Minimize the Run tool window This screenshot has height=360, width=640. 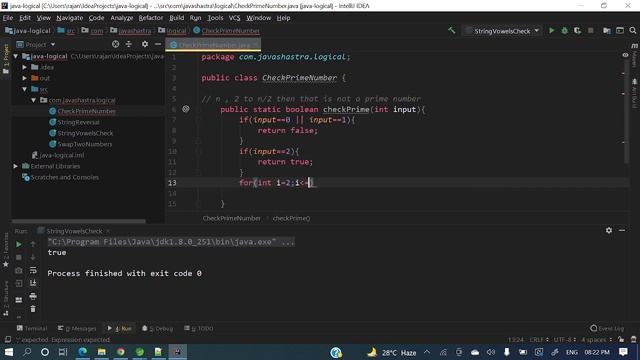pyautogui.click(x=622, y=231)
